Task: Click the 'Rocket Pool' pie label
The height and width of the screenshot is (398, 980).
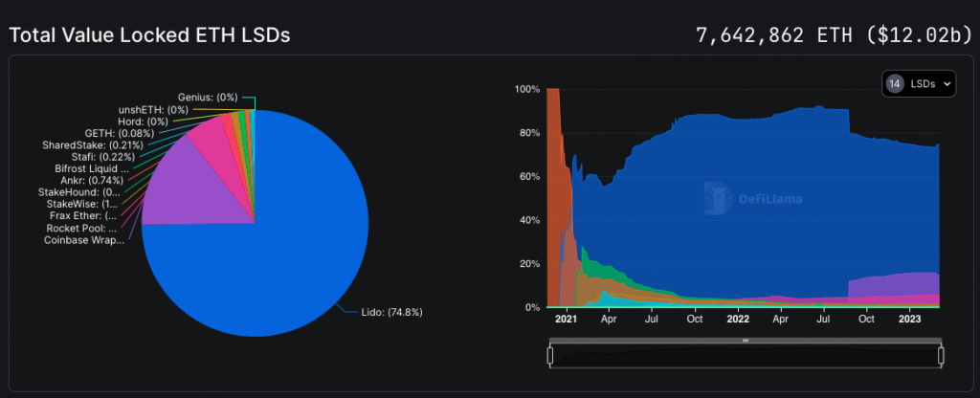Action: tap(81, 228)
